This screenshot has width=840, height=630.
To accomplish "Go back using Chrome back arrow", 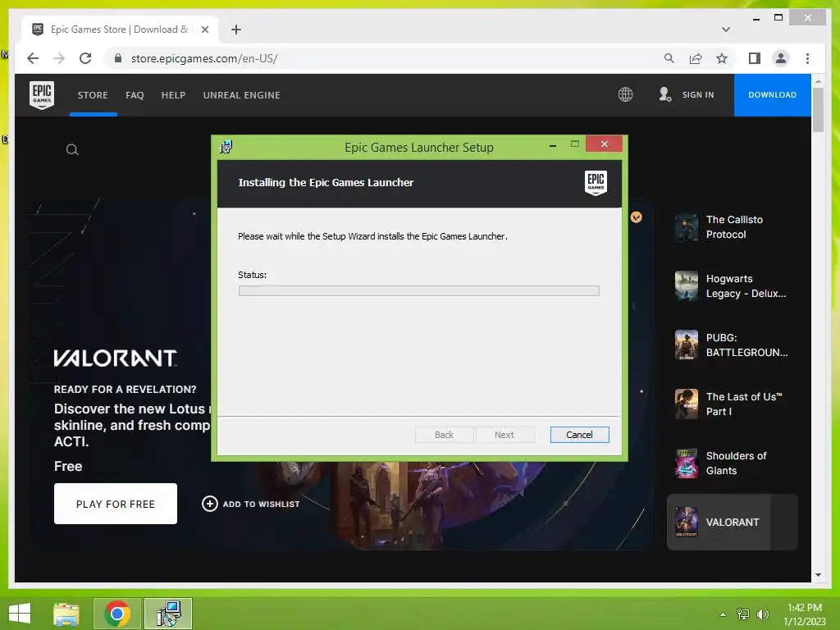I will click(33, 58).
